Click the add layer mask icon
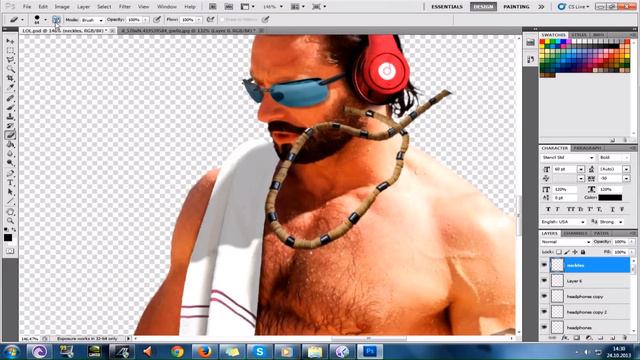This screenshot has width=640, height=360. click(x=577, y=338)
